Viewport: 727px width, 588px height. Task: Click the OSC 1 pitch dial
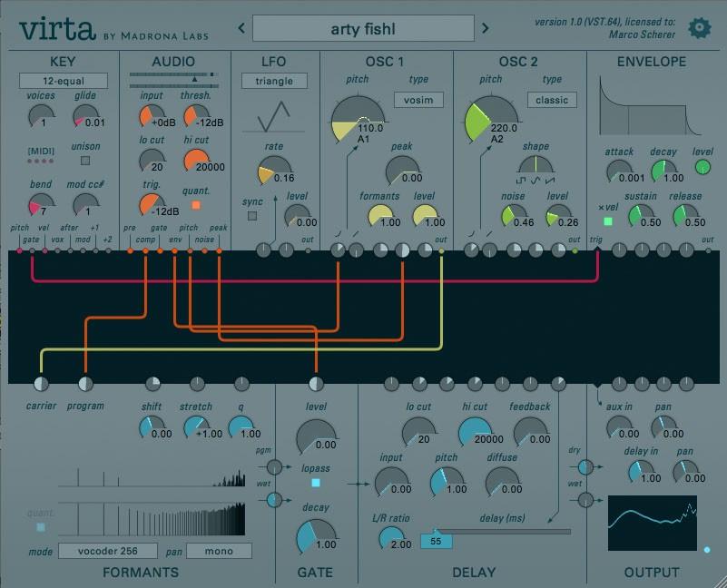[358, 120]
